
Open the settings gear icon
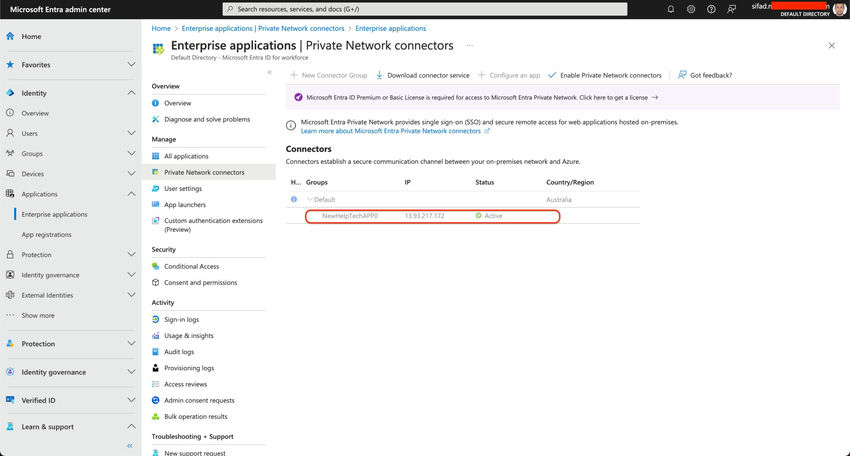click(691, 9)
